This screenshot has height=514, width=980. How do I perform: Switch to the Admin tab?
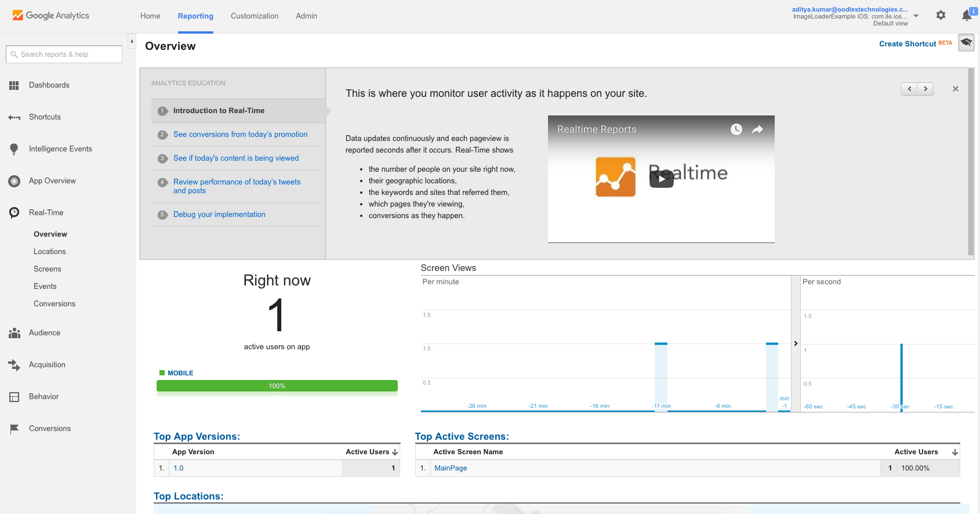tap(306, 16)
